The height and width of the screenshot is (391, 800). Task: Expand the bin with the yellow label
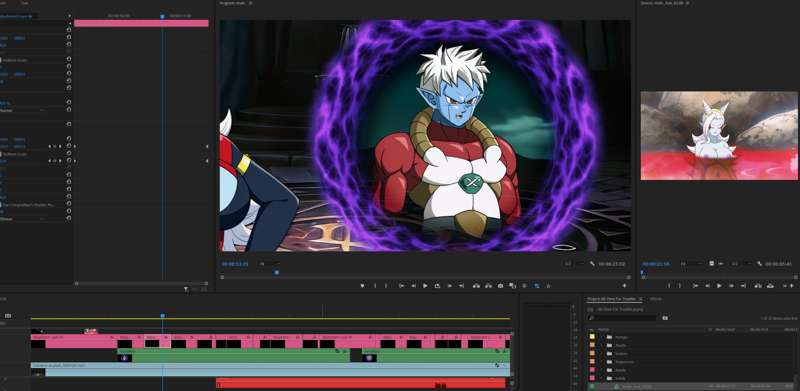pos(602,336)
